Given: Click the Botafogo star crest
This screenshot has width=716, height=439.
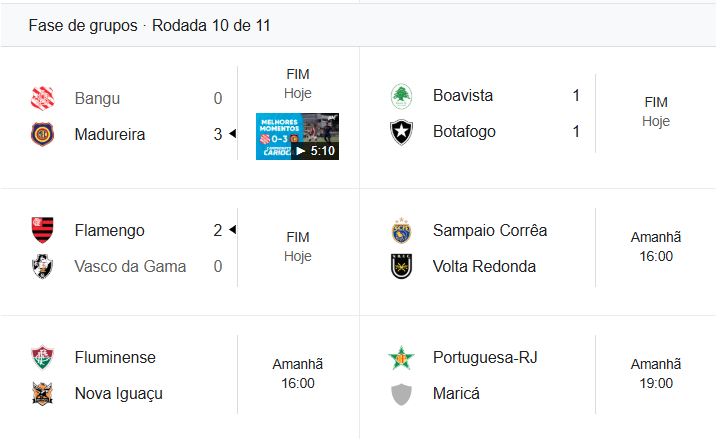Looking at the screenshot, I should pyautogui.click(x=401, y=132).
